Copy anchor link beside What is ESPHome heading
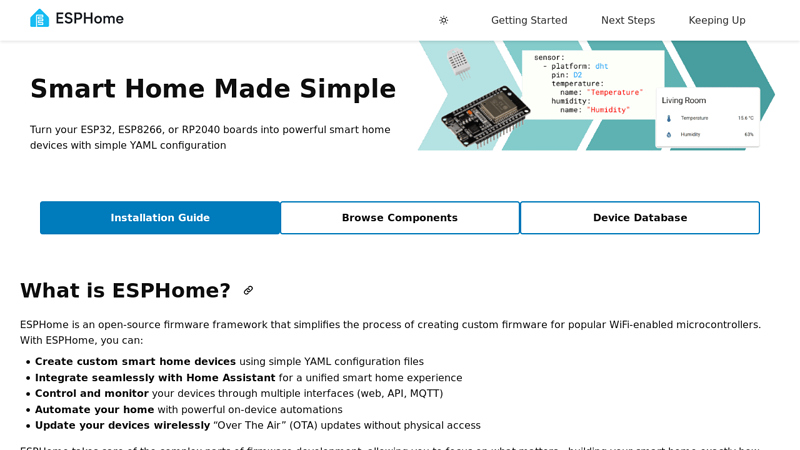 [248, 290]
